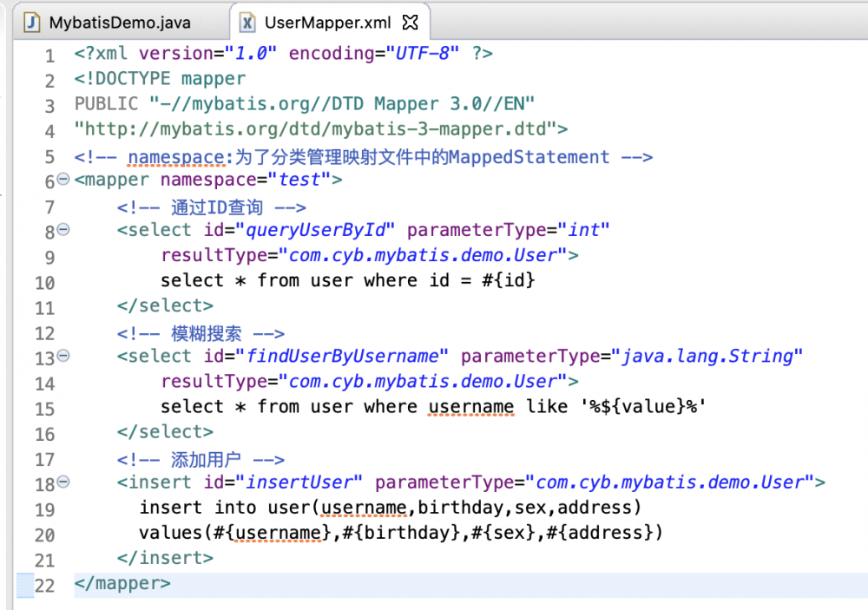The image size is (868, 610).
Task: Collapse the insertUser block at line 18
Action: point(63,482)
